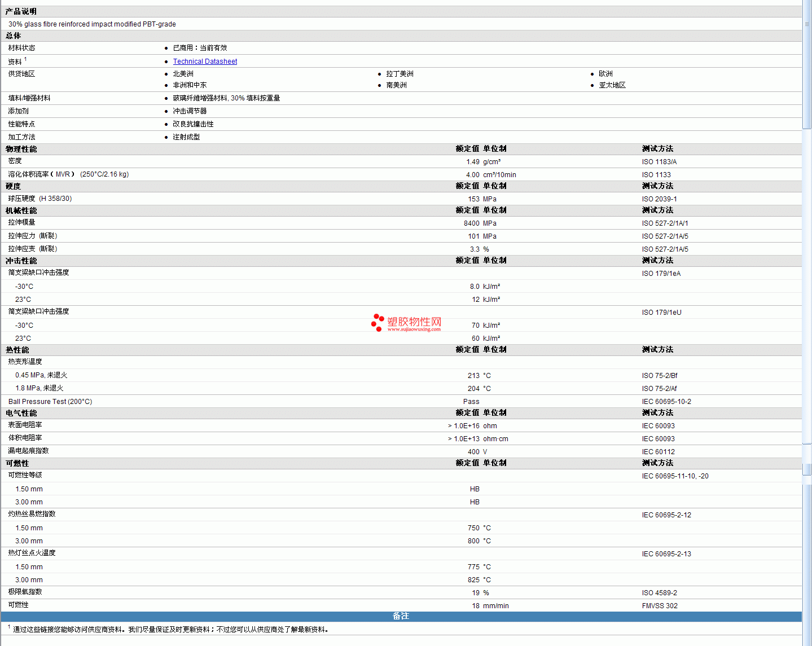Select the 产品说明 section header

click(21, 11)
